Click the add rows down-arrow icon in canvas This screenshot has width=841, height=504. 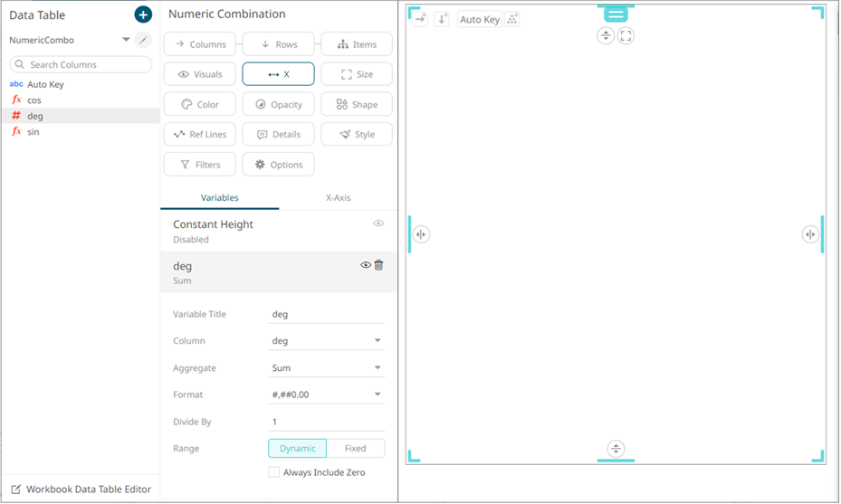[x=442, y=19]
